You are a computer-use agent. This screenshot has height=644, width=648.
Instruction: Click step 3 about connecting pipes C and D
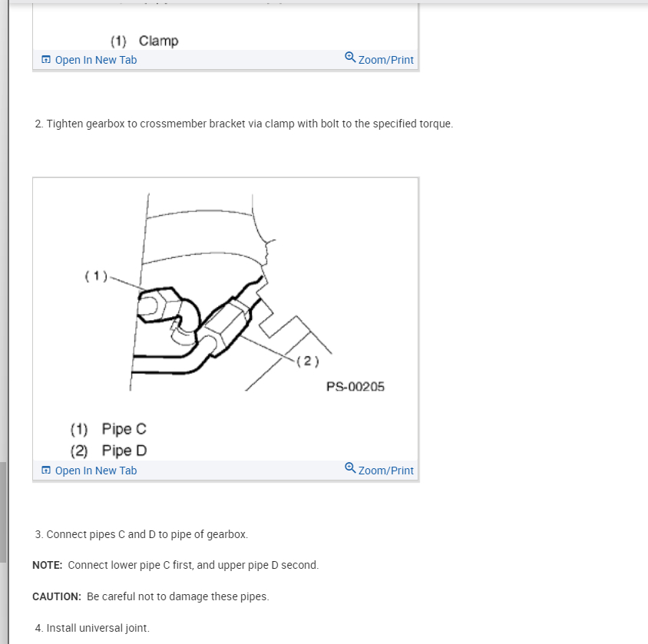(x=141, y=534)
